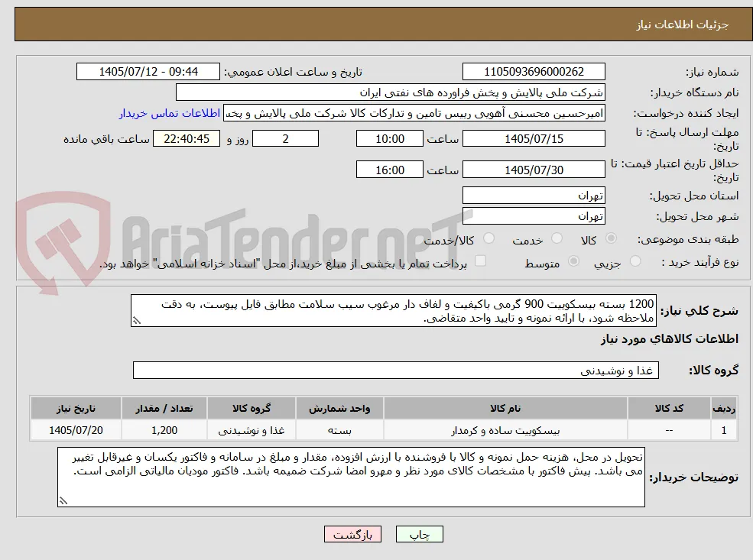Click the اطلاعات کالاهای مورد نیاز heading
This screenshot has width=753, height=560.
[670, 339]
